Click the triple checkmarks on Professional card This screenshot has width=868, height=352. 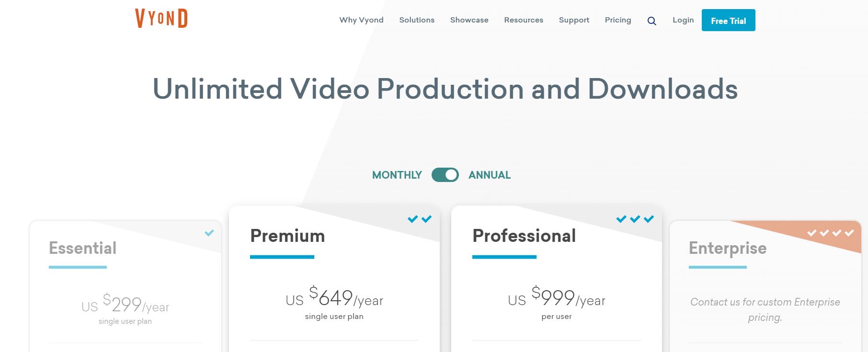635,219
